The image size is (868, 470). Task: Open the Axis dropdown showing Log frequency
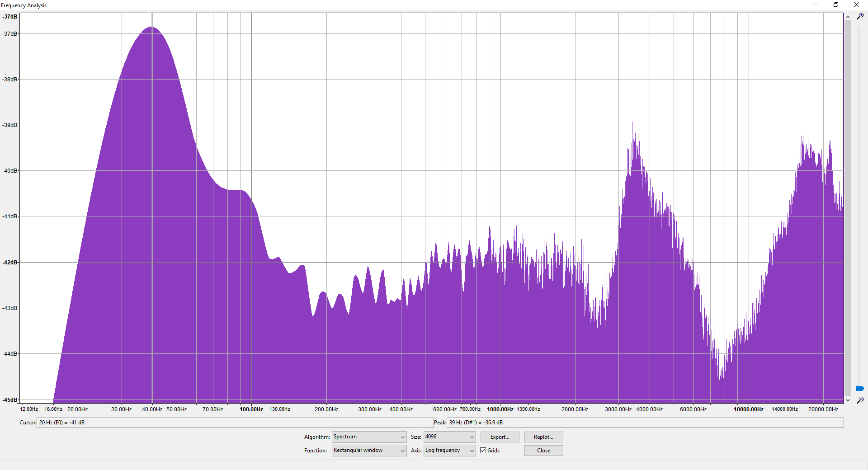point(449,451)
